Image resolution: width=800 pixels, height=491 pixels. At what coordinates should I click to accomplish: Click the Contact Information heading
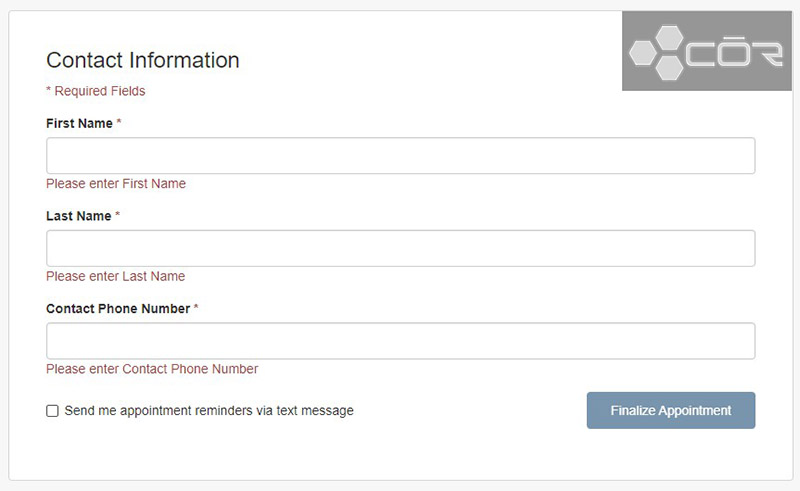click(143, 60)
